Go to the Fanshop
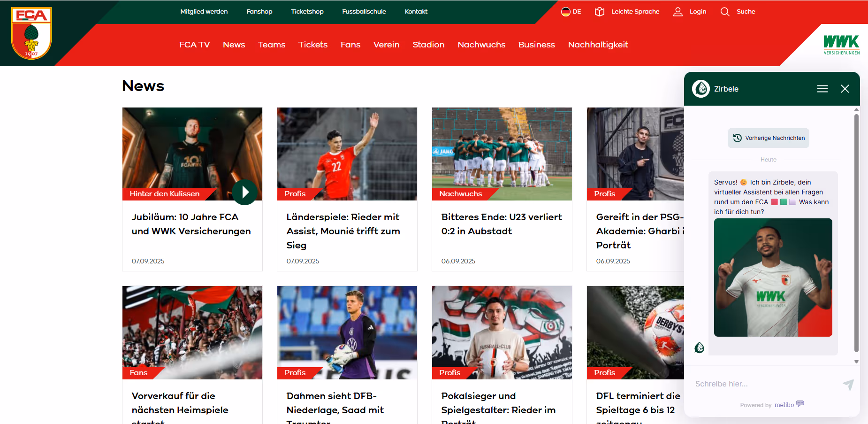 [259, 12]
